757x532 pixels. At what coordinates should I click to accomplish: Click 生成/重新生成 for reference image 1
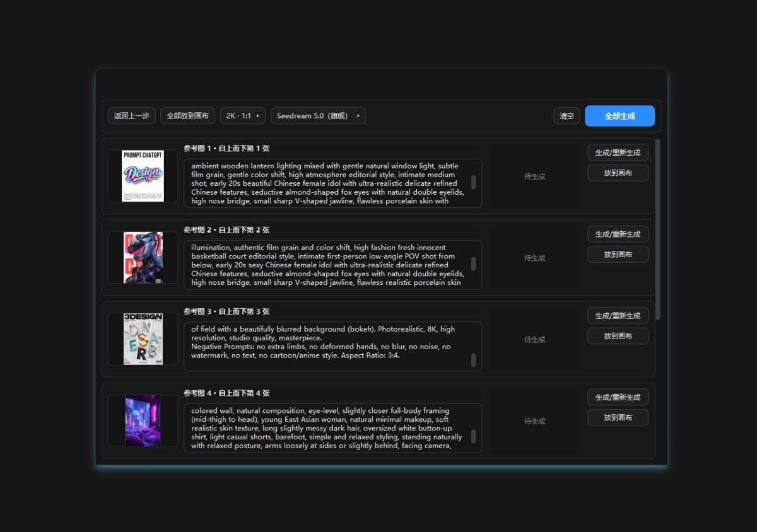tap(618, 153)
